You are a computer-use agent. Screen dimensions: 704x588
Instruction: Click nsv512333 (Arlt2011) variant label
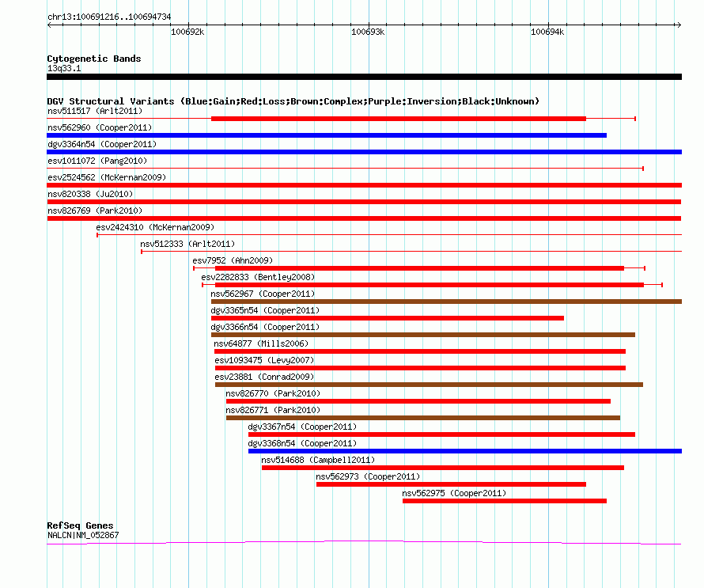(187, 244)
